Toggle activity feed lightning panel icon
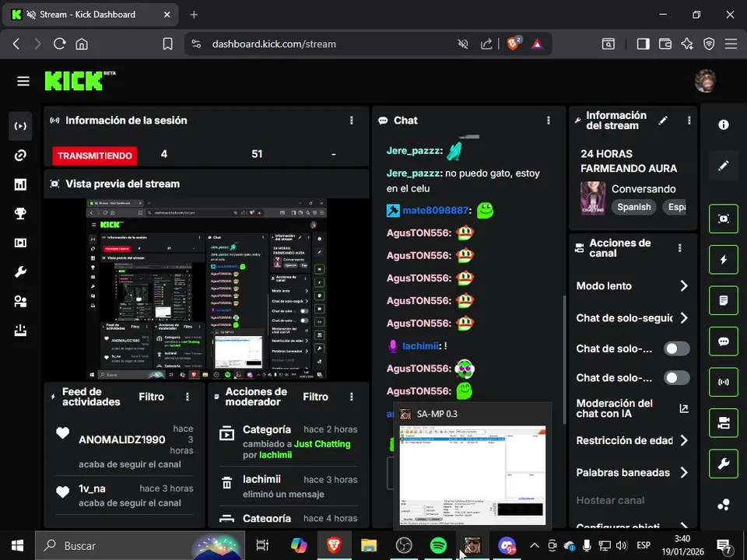 (x=723, y=260)
